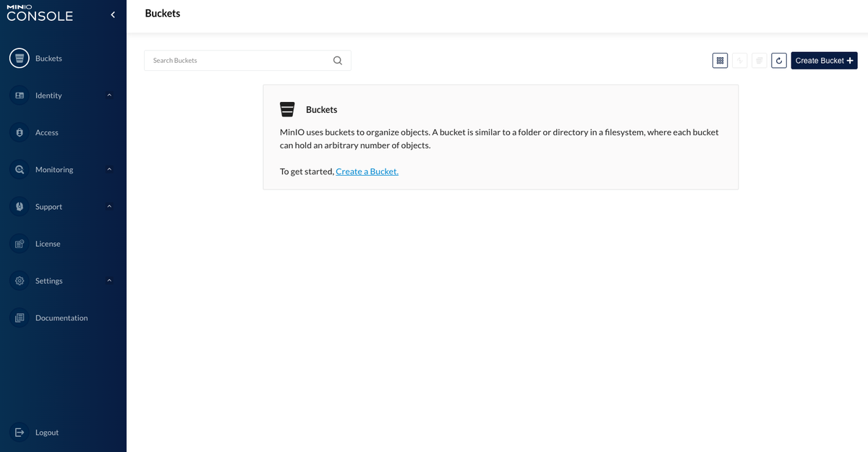Click the Buckets page title
The height and width of the screenshot is (452, 868).
[x=163, y=13]
